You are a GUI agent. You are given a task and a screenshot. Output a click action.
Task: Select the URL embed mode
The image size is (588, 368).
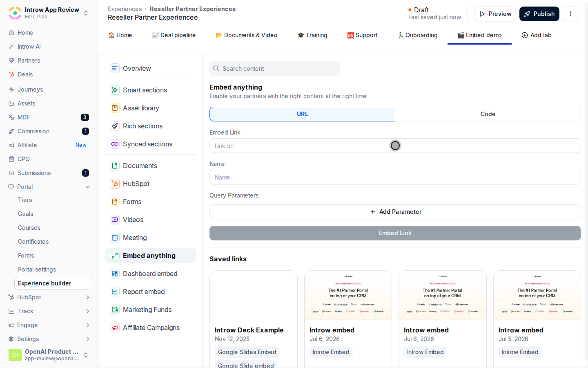pyautogui.click(x=302, y=114)
